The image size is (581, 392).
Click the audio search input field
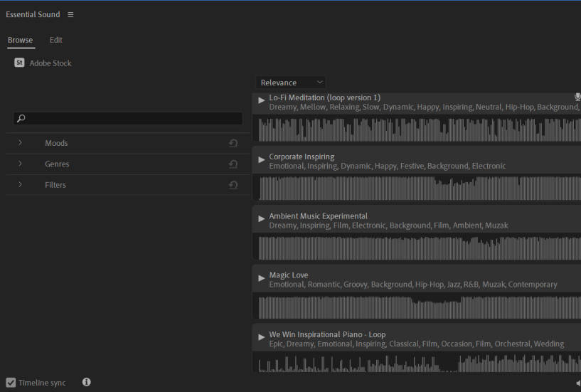click(x=132, y=119)
